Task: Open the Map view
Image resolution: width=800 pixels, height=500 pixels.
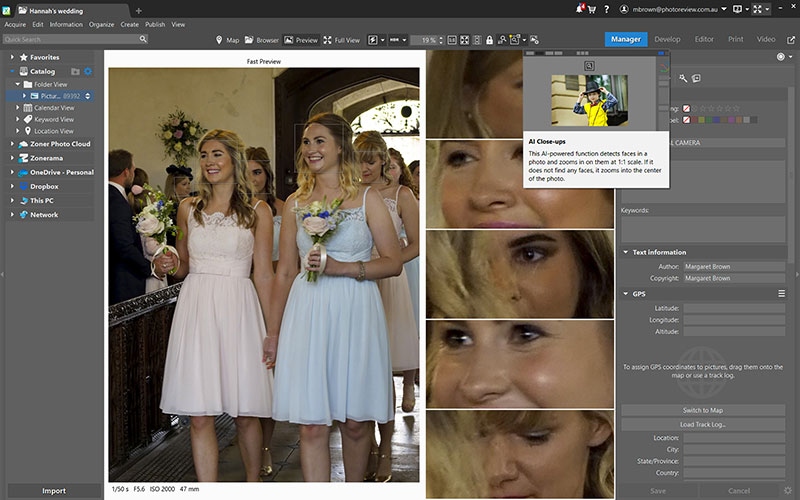Action: (227, 40)
